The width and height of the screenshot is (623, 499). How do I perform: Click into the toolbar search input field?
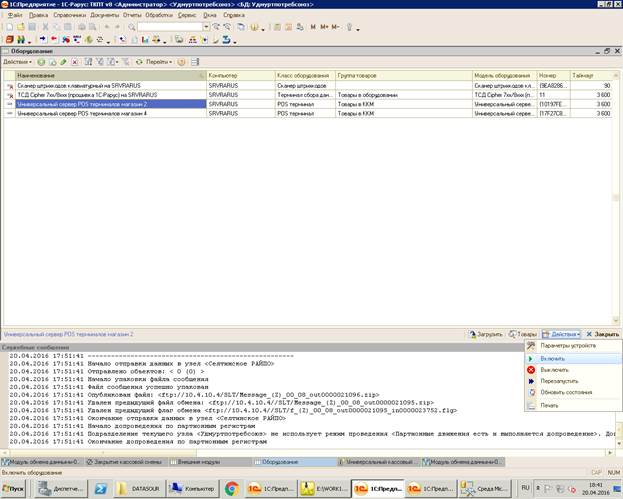pos(170,27)
